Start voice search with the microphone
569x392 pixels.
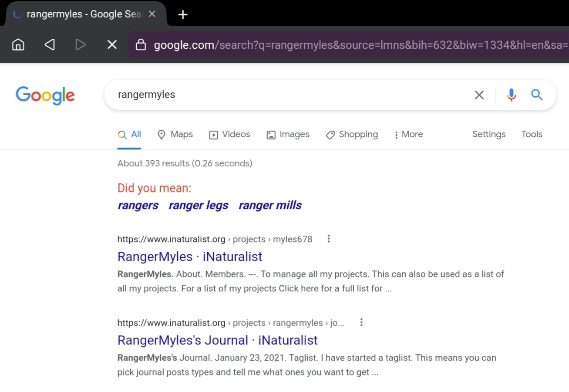point(512,95)
